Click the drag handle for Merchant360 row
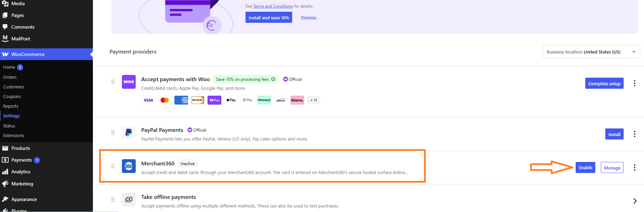Image resolution: width=644 pixels, height=212 pixels. (113, 166)
